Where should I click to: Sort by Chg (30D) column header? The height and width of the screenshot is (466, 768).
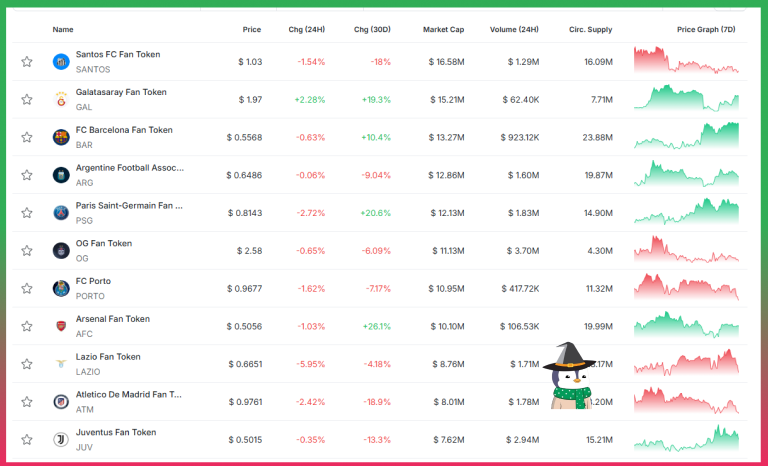click(372, 29)
